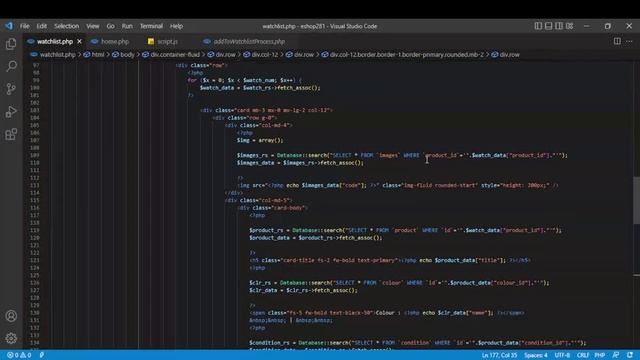This screenshot has width=640, height=360.
Task: Open the Selection menu
Action: [x=67, y=26]
